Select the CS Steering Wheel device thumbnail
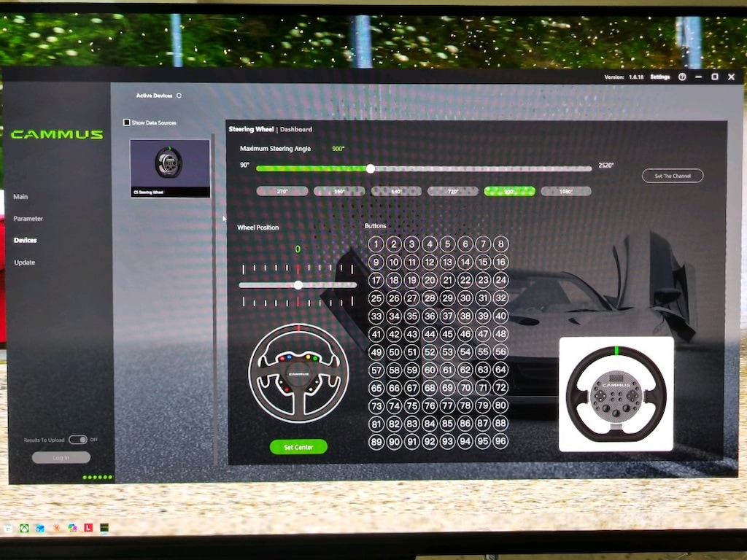Screen dimensions: 747x560 170,168
